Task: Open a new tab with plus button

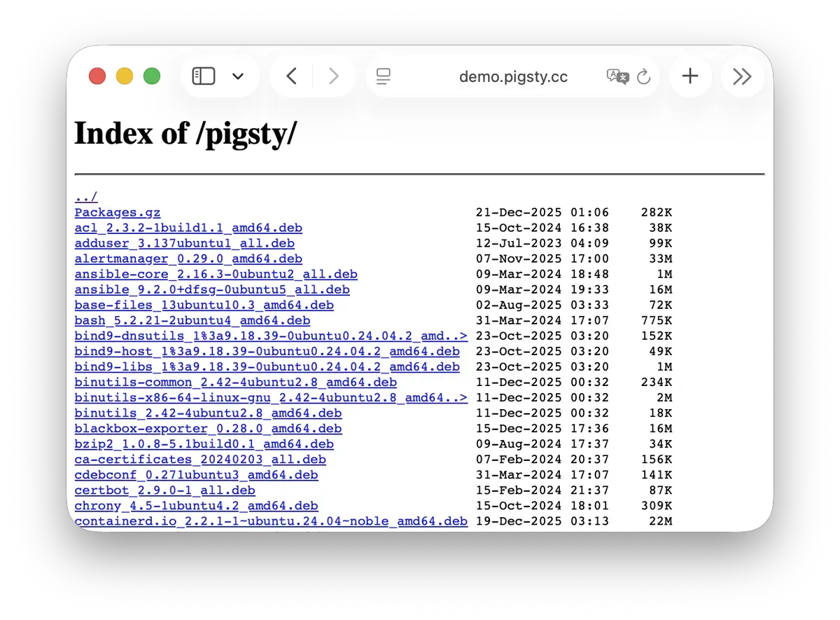Action: coord(690,76)
